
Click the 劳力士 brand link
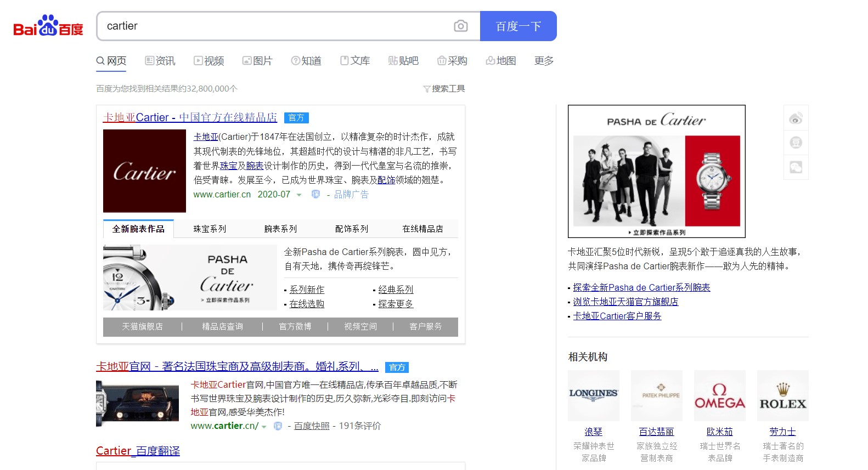(783, 432)
